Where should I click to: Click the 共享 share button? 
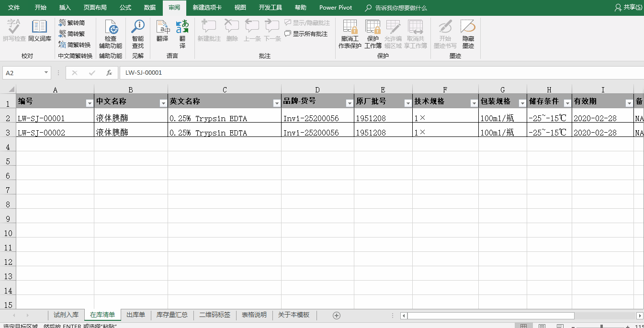pos(628,8)
